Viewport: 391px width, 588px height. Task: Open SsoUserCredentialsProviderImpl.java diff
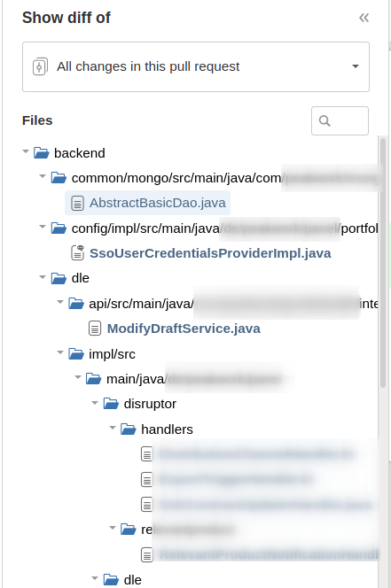[x=210, y=253]
